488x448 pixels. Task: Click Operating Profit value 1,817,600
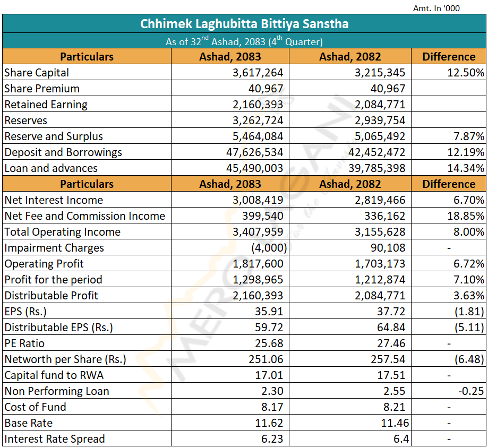click(258, 263)
